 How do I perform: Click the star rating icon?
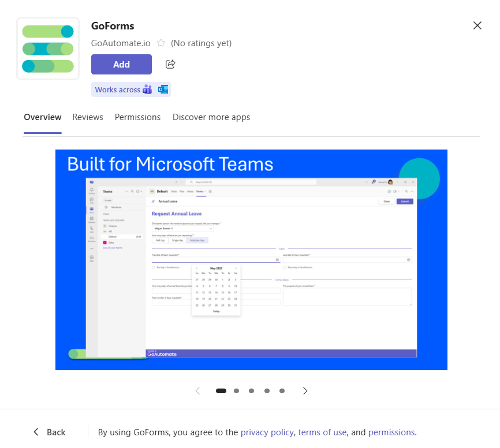coord(161,43)
